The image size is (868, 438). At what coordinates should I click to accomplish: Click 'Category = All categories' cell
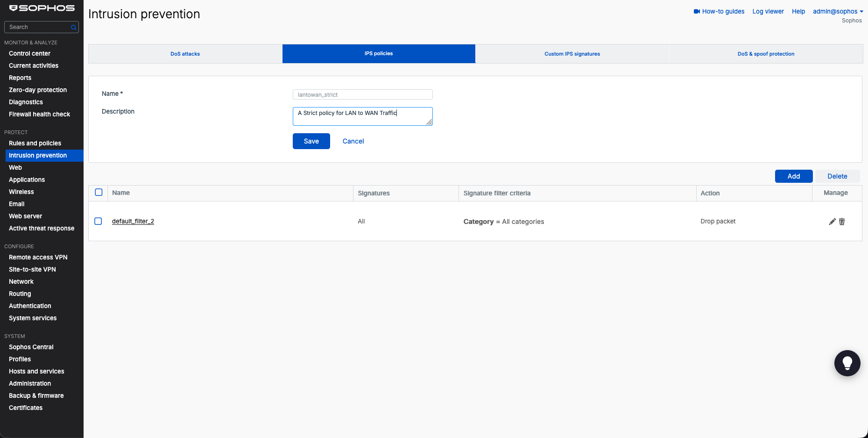pos(503,222)
